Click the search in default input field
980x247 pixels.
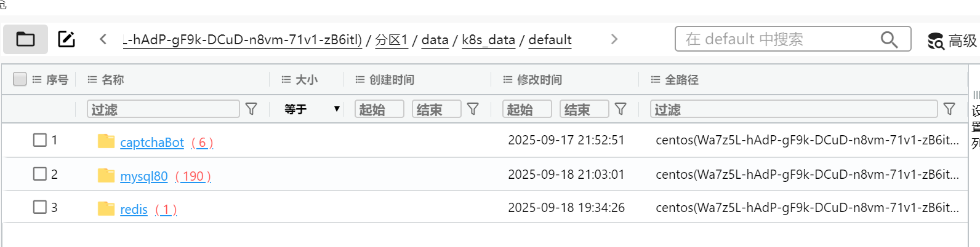pos(779,39)
